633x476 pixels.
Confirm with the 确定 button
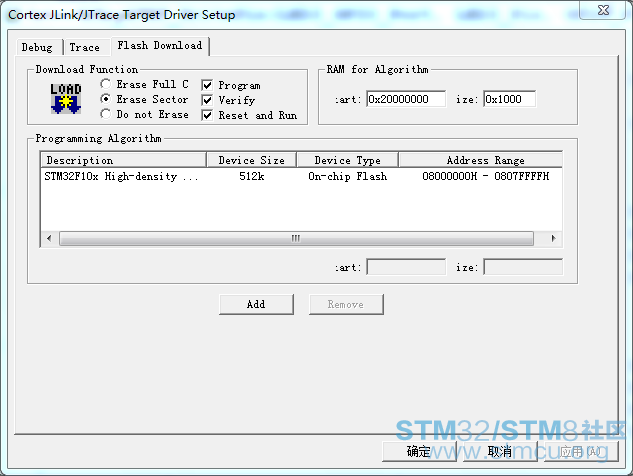pos(419,451)
